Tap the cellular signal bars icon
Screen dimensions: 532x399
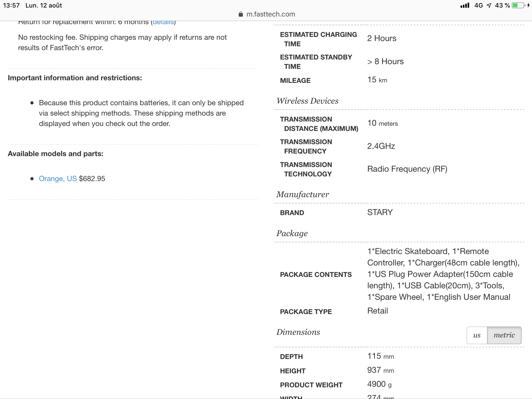pos(465,5)
